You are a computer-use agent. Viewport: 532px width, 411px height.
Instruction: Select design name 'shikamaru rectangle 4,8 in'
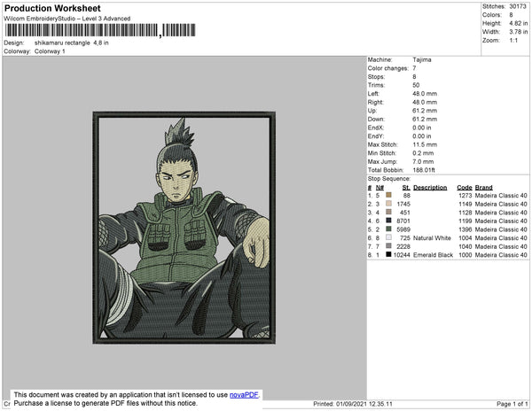(x=72, y=43)
